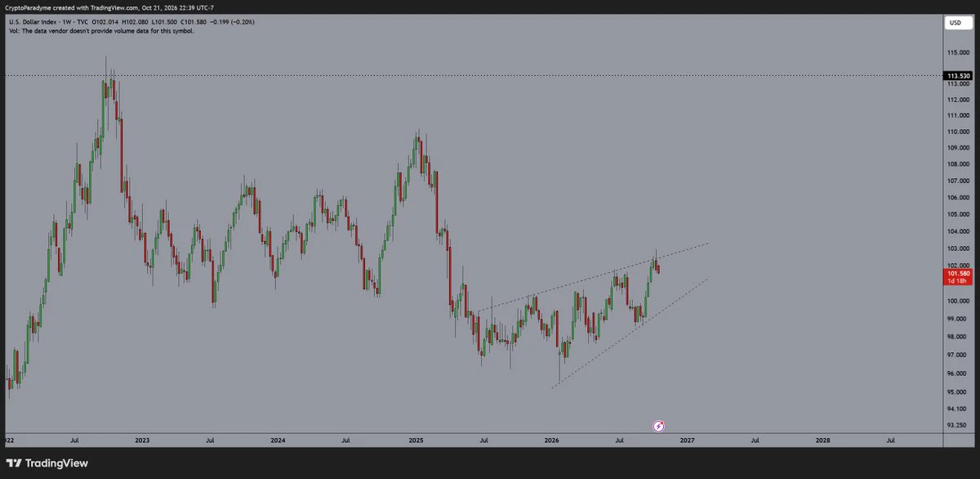Click the latest red weekly candle
The image size is (980, 479).
pos(658,268)
